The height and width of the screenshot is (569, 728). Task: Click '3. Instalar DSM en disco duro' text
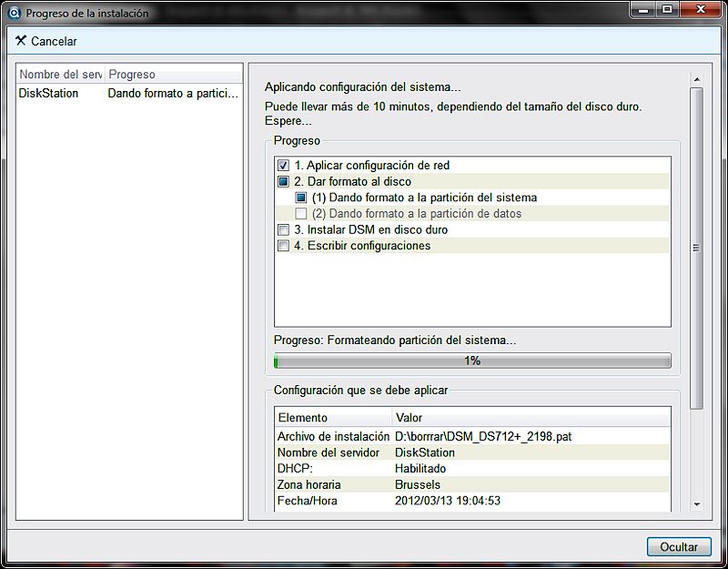371,229
